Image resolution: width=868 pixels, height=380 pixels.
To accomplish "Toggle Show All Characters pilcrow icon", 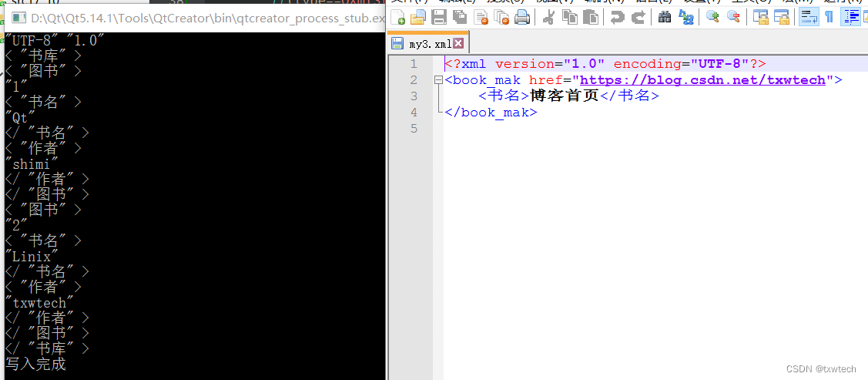I will [x=829, y=17].
